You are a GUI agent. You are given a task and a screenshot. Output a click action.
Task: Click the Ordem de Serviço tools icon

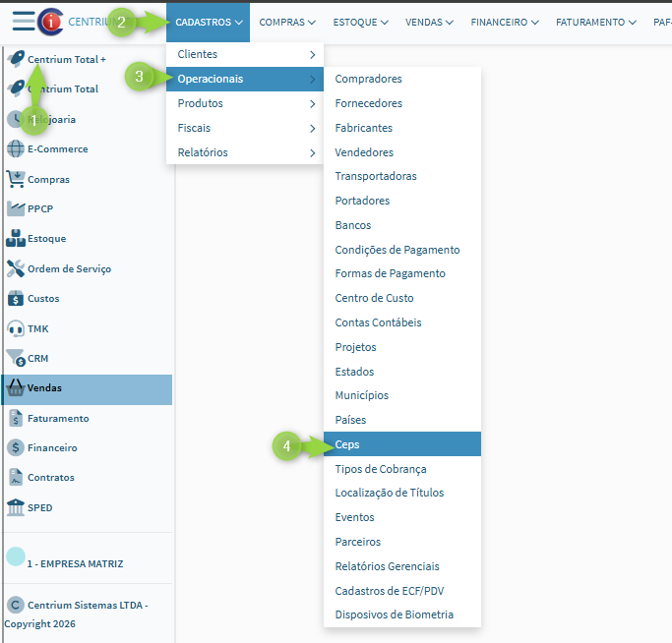point(15,268)
